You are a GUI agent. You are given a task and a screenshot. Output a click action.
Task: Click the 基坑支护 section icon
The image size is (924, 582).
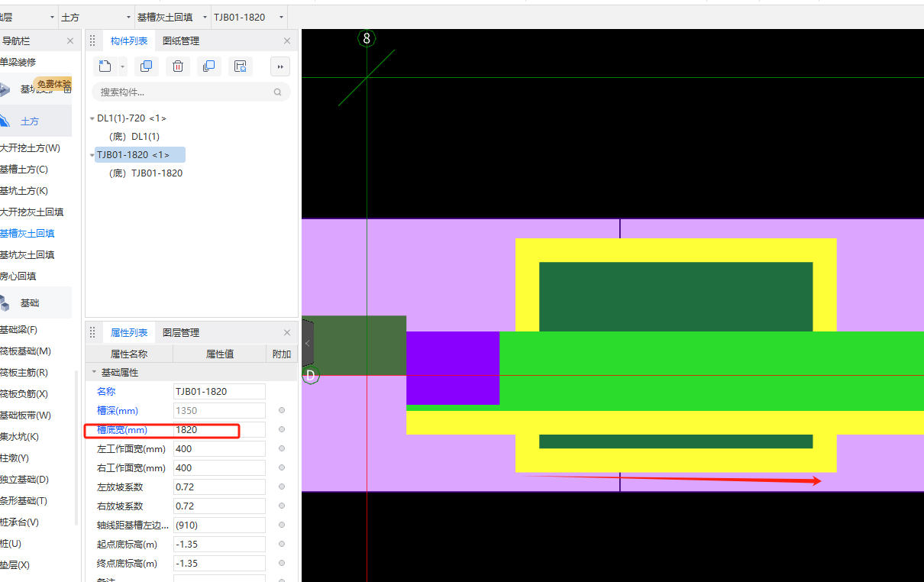(x=5, y=89)
